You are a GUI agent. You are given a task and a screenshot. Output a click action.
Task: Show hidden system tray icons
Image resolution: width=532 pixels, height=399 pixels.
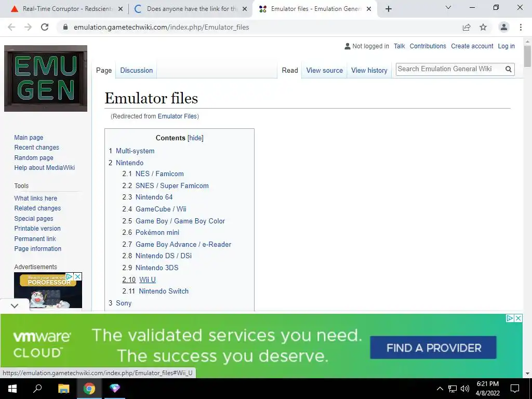pos(440,389)
